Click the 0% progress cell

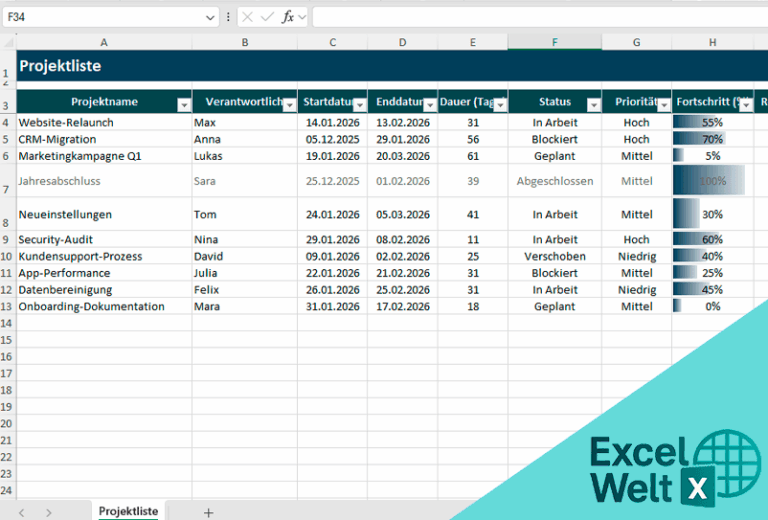pyautogui.click(x=713, y=307)
